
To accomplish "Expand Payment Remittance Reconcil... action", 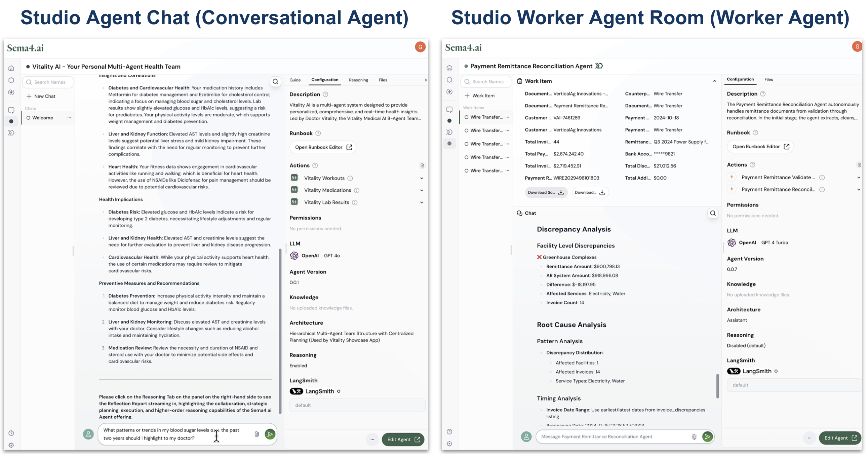I will coord(859,190).
